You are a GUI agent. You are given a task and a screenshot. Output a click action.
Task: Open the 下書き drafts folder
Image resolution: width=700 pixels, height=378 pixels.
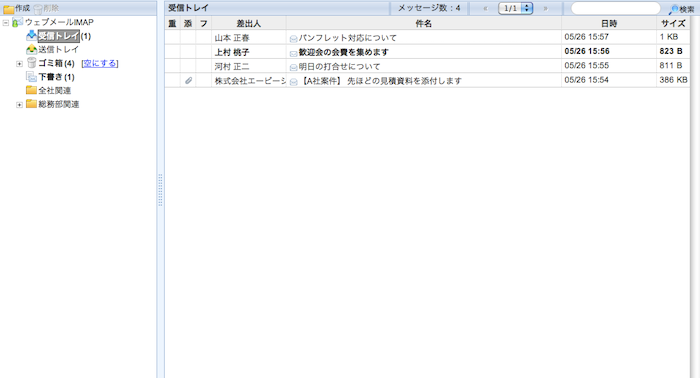coord(56,77)
